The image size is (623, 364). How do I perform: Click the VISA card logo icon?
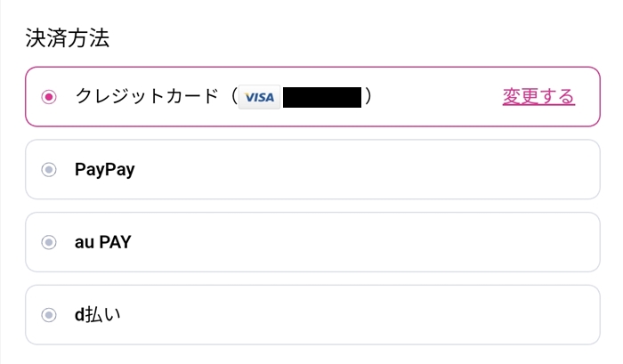point(259,97)
